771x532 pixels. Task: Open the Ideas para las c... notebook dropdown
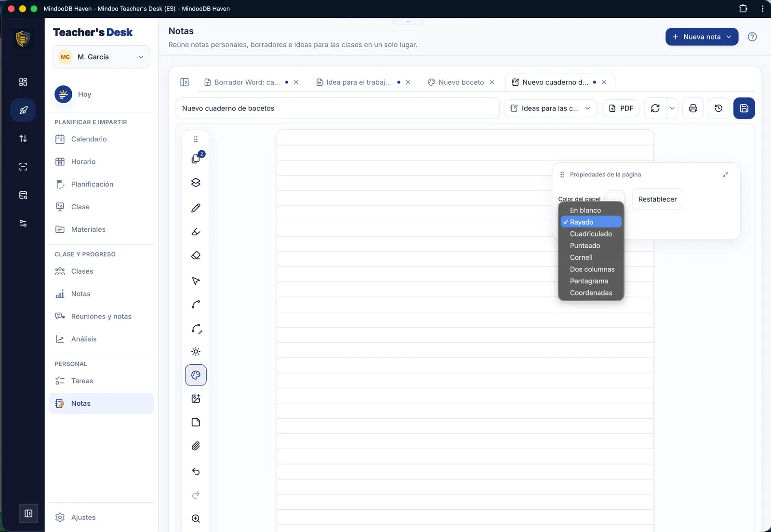(550, 108)
